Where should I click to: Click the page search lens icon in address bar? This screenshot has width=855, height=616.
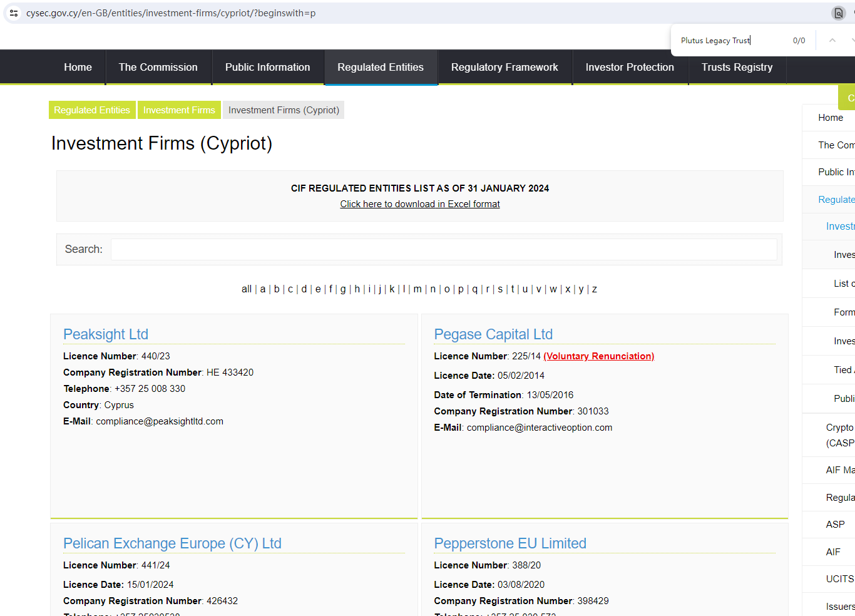[x=838, y=13]
